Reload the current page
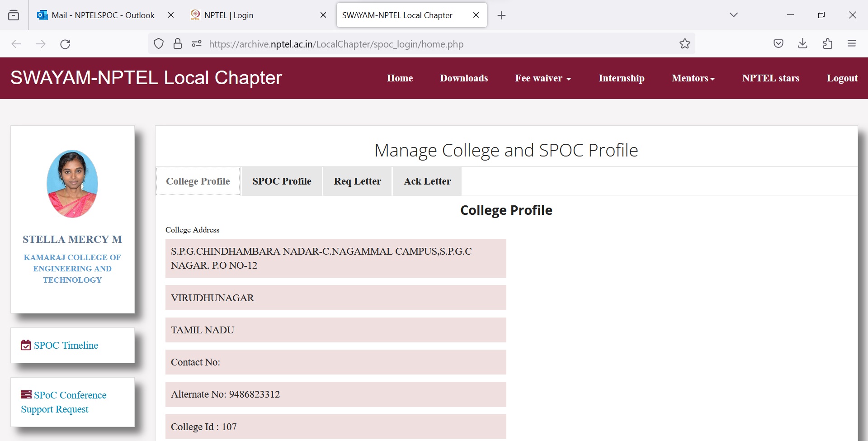 coord(65,44)
